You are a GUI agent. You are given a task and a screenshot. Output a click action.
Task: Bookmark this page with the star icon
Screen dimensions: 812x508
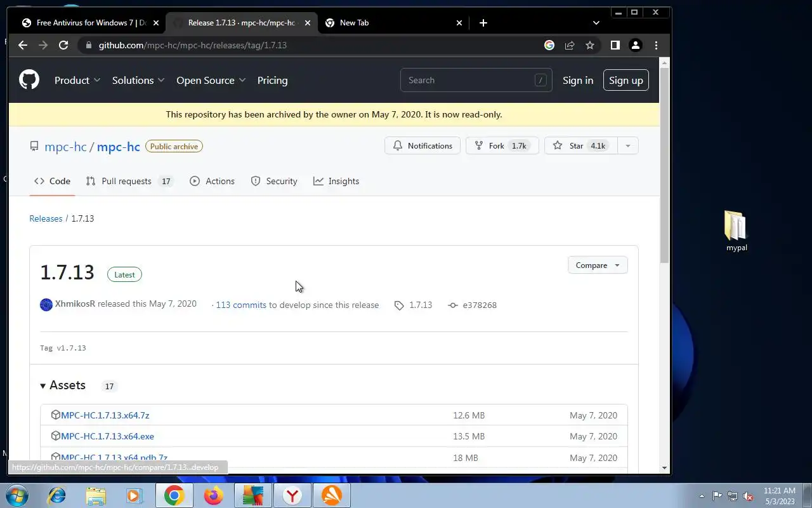[590, 45]
